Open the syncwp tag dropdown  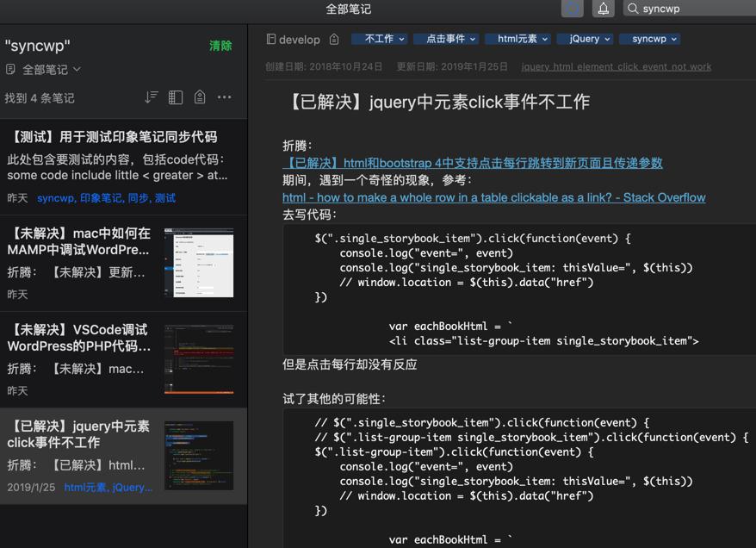tap(650, 39)
